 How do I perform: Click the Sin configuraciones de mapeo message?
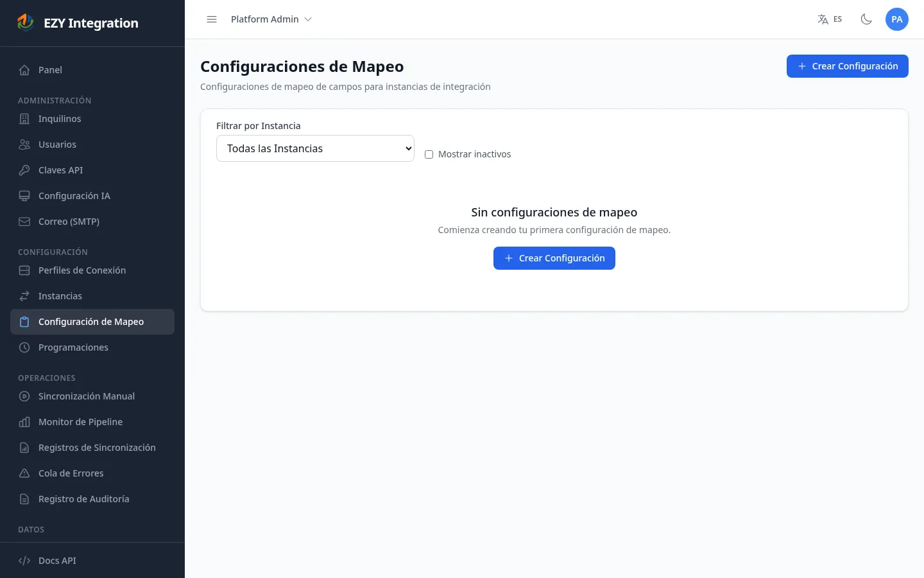tap(554, 212)
